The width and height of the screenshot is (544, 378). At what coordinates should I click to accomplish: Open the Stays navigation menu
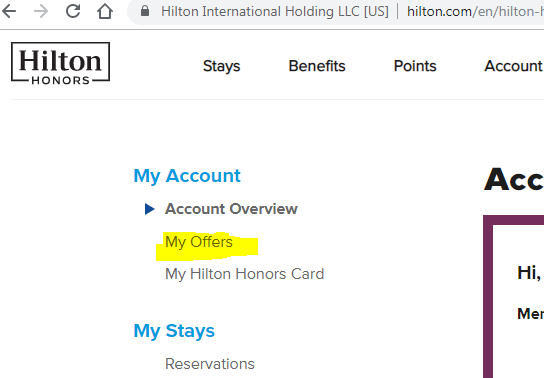click(221, 66)
